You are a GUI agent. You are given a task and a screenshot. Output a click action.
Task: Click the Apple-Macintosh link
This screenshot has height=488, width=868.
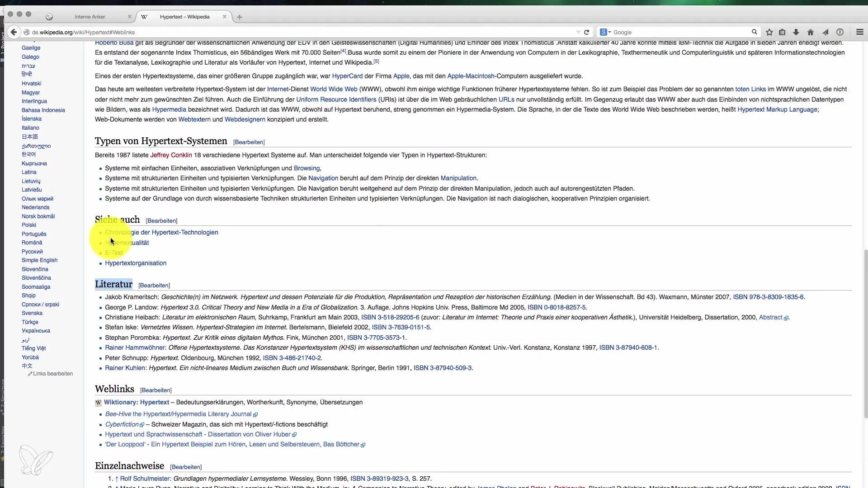[471, 76]
